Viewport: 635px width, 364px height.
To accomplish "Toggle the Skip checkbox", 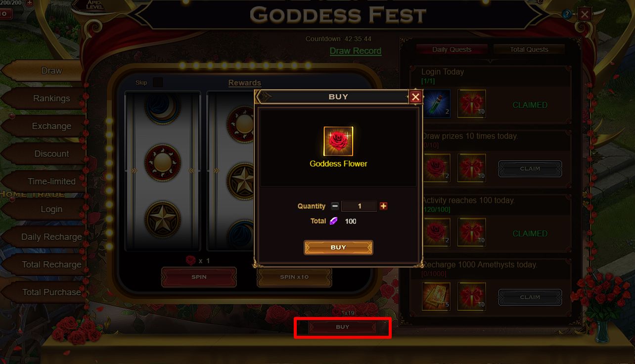I will [158, 83].
